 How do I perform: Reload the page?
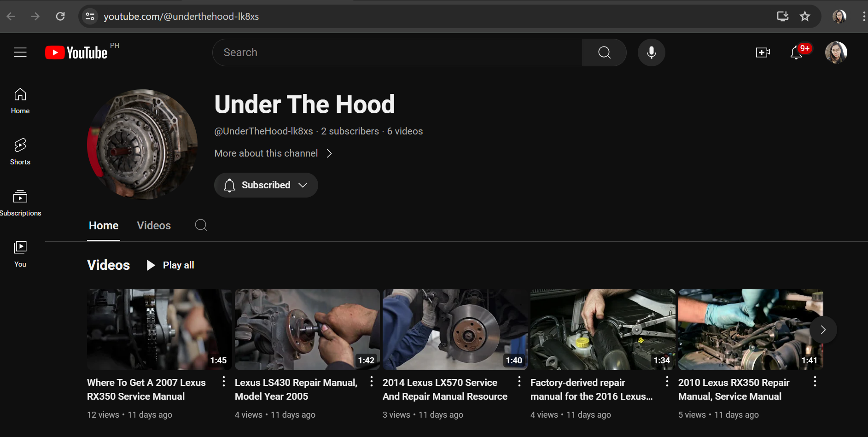60,17
